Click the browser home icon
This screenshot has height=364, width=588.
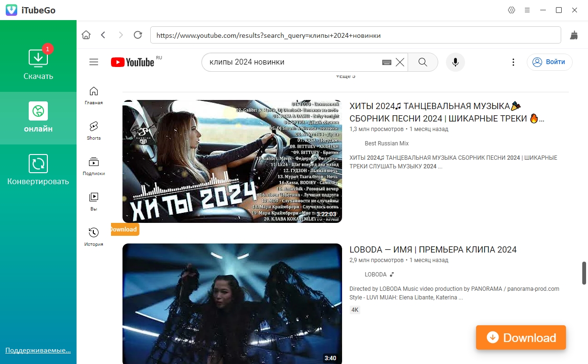[x=86, y=35]
